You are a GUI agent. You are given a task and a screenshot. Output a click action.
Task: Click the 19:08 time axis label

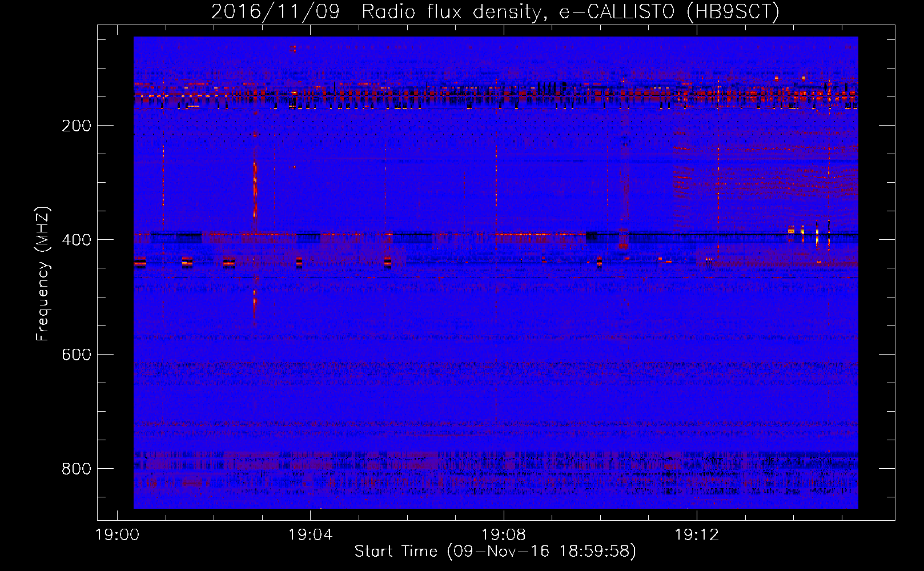pos(504,535)
